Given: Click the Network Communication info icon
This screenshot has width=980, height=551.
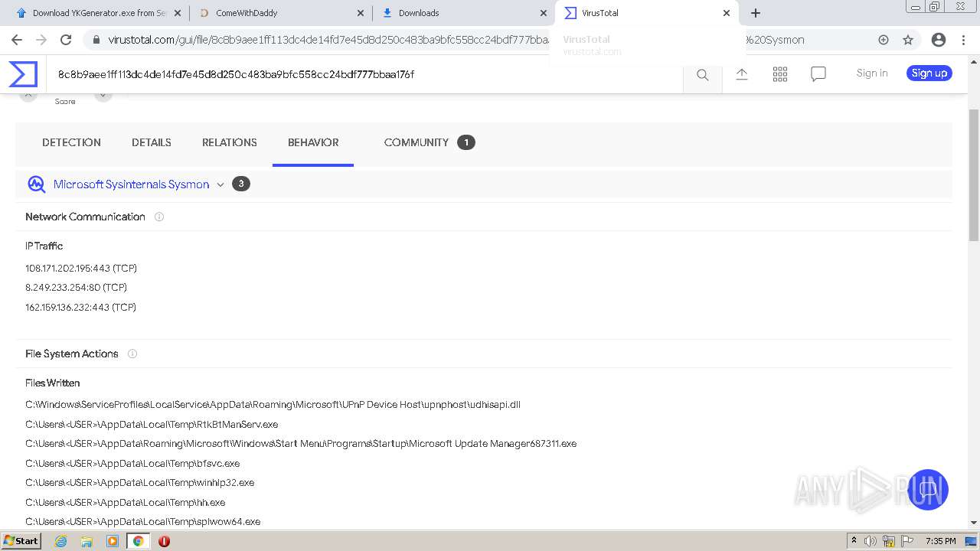Looking at the screenshot, I should coord(159,217).
